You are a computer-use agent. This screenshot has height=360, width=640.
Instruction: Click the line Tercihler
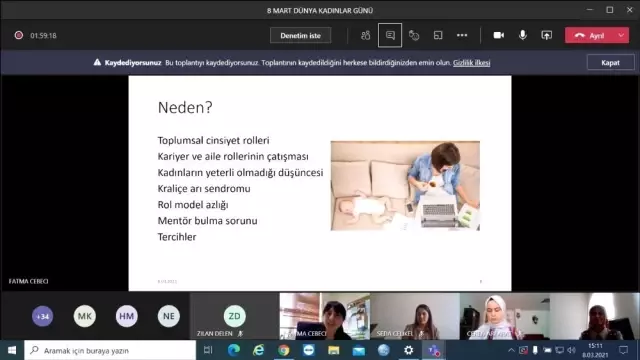coord(177,237)
